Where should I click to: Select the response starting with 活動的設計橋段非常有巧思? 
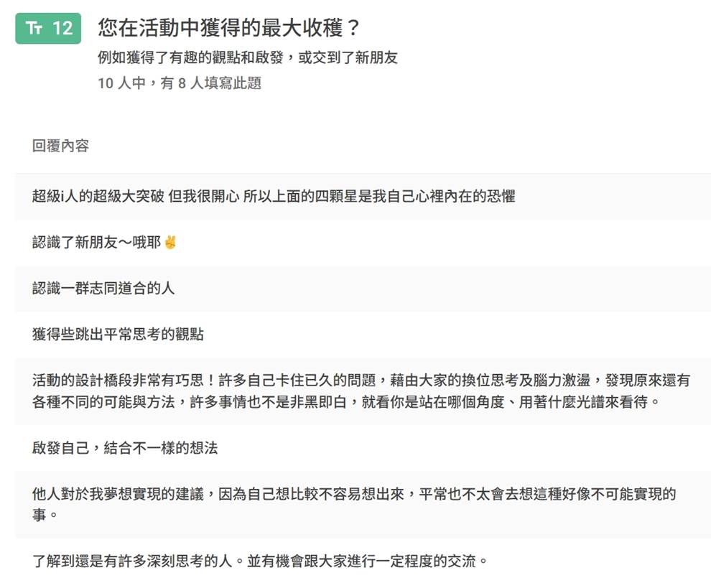point(361,381)
